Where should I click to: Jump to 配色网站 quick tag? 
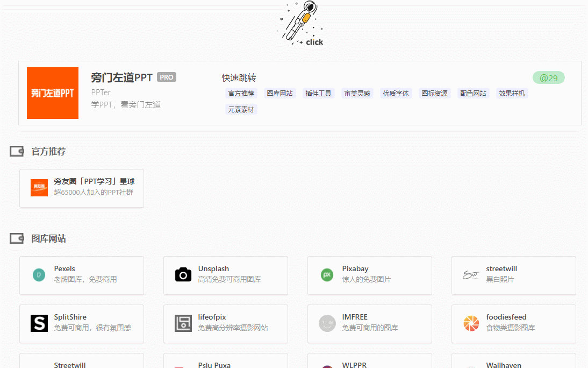[473, 94]
